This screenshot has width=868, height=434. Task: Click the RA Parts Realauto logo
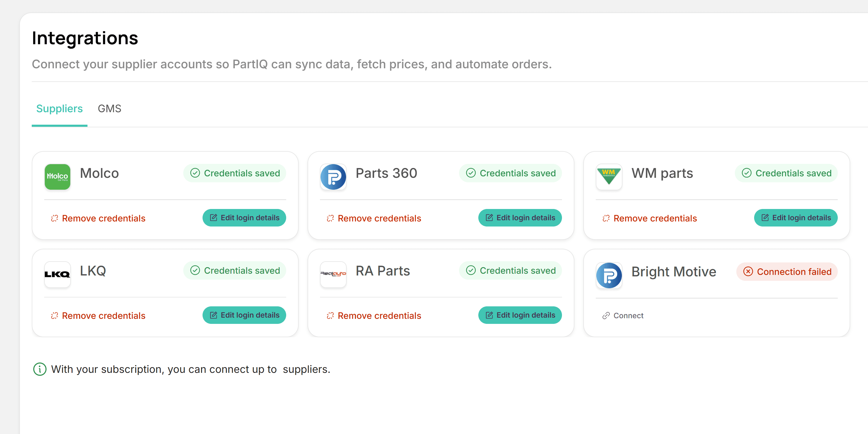333,274
